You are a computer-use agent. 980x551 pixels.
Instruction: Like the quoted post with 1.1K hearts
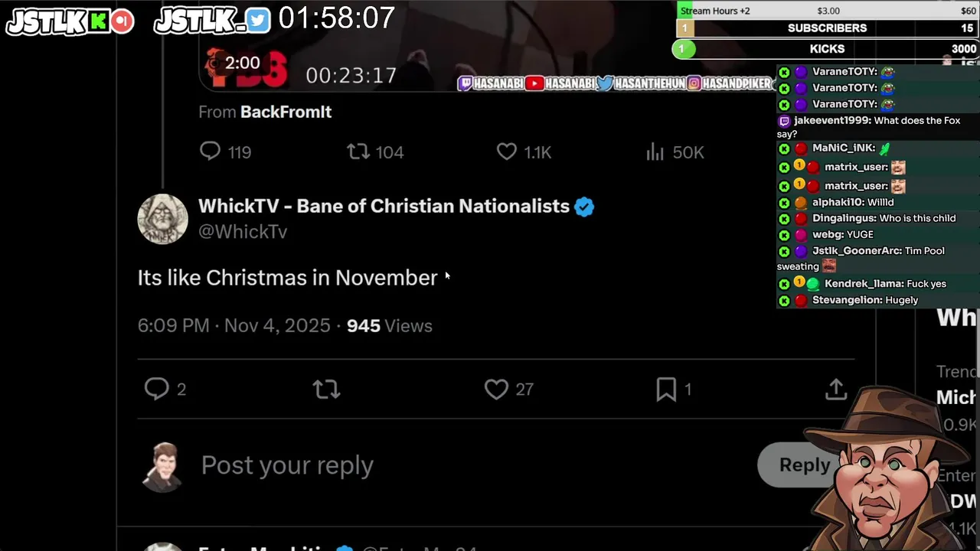507,152
